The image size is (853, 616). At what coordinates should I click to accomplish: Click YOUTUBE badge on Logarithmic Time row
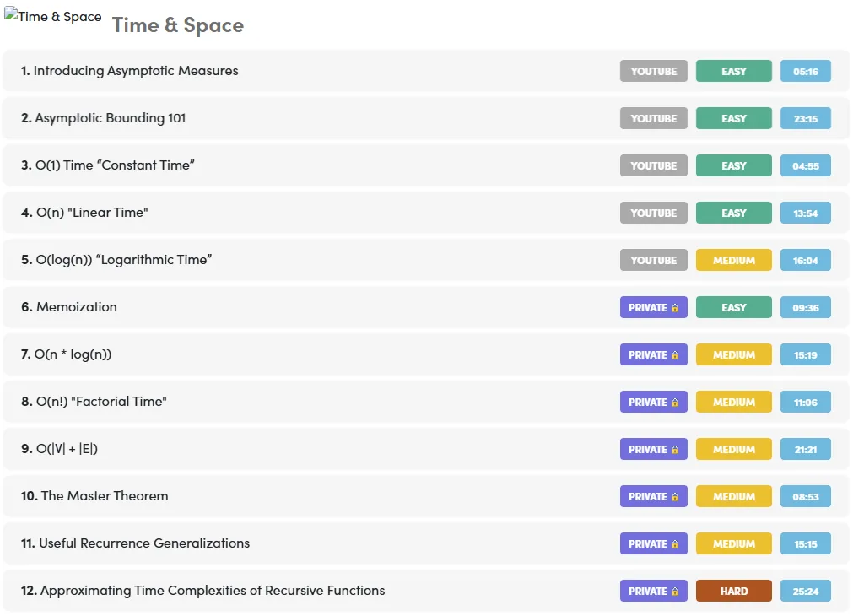tap(653, 260)
